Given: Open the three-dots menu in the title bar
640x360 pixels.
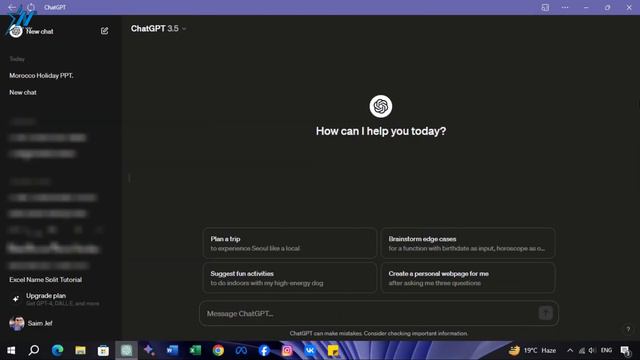Looking at the screenshot, I should [565, 7].
